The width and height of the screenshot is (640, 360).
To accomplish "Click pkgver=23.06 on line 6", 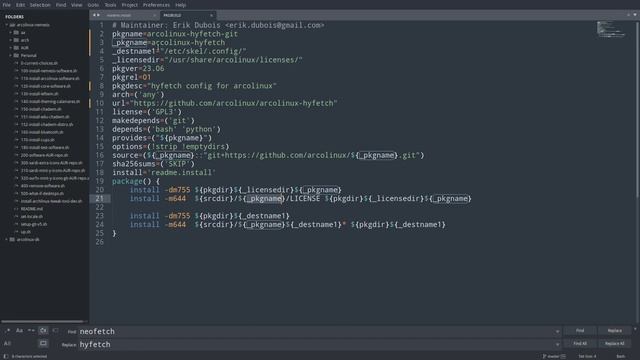I will 138,69.
